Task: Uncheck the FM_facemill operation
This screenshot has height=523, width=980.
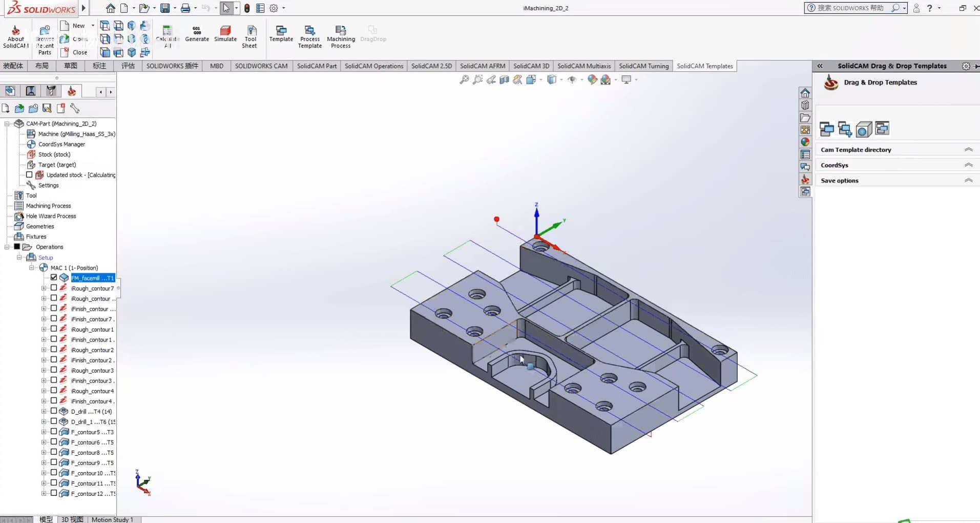Action: (x=53, y=277)
